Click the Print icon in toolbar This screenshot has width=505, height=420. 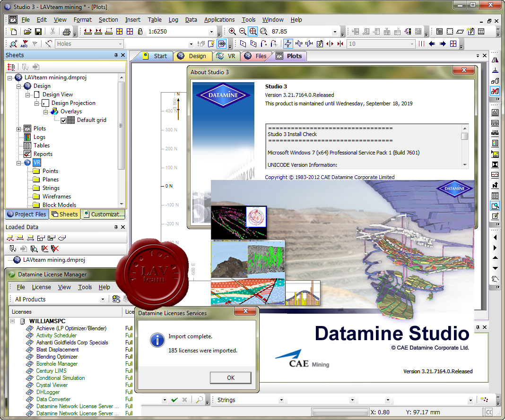point(66,32)
